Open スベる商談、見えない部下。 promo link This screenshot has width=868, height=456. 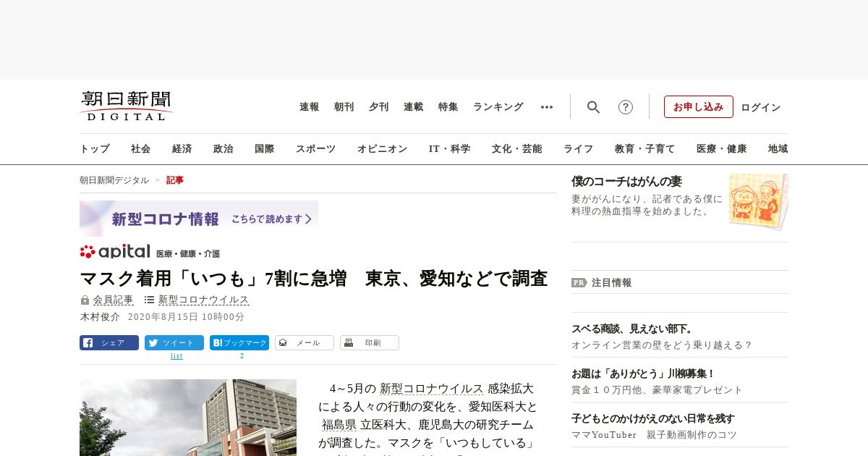click(x=633, y=329)
